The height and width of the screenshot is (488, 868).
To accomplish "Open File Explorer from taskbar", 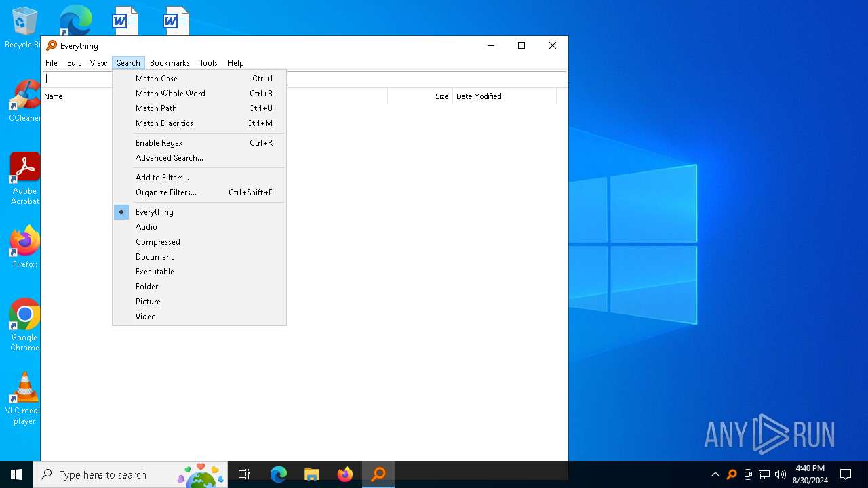I will (311, 474).
